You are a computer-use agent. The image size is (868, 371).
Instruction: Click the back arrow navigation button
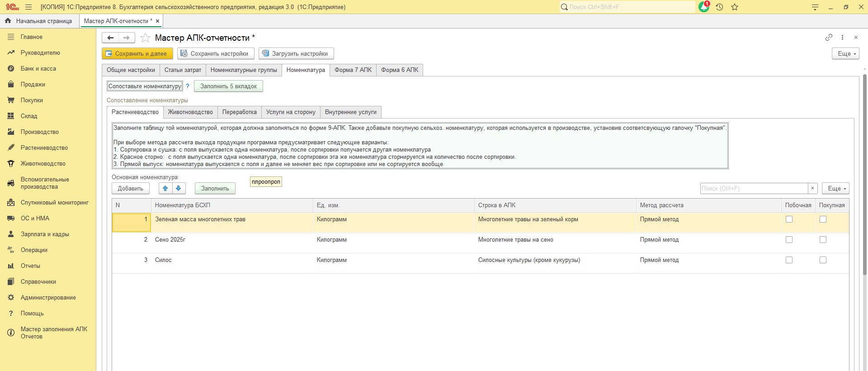pos(110,38)
